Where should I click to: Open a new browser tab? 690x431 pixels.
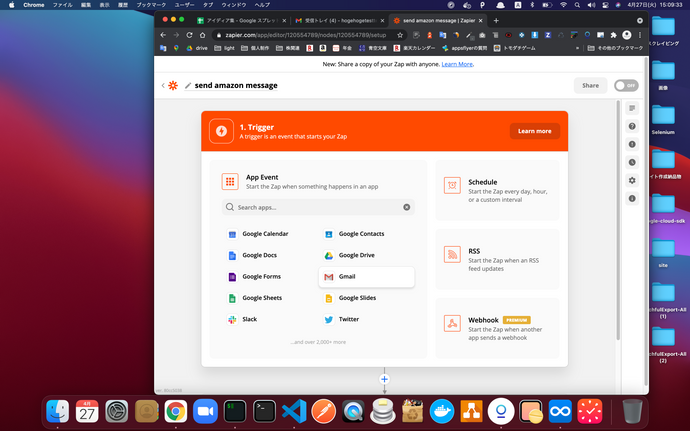[496, 21]
